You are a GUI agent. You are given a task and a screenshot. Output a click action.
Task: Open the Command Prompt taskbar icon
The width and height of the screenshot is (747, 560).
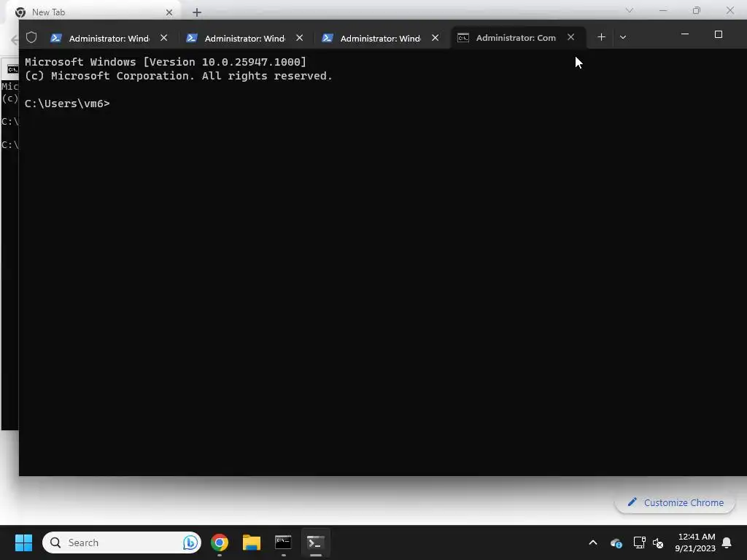point(284,542)
